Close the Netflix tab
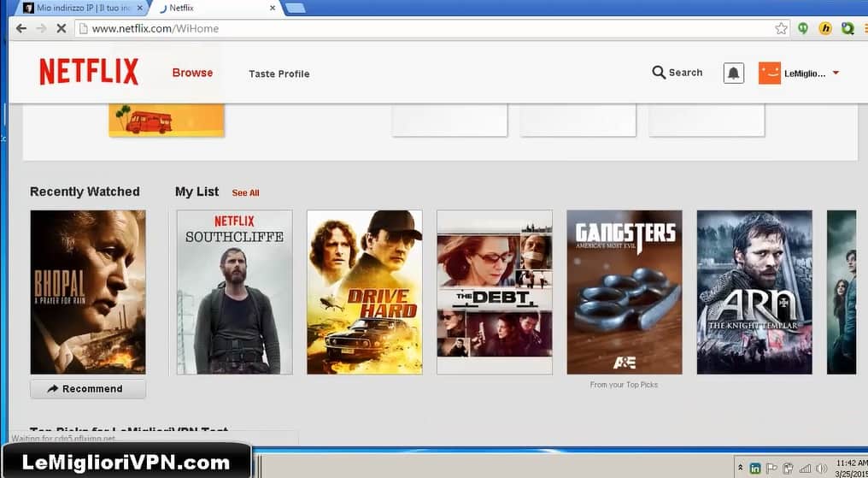The width and height of the screenshot is (868, 478). pos(273,9)
